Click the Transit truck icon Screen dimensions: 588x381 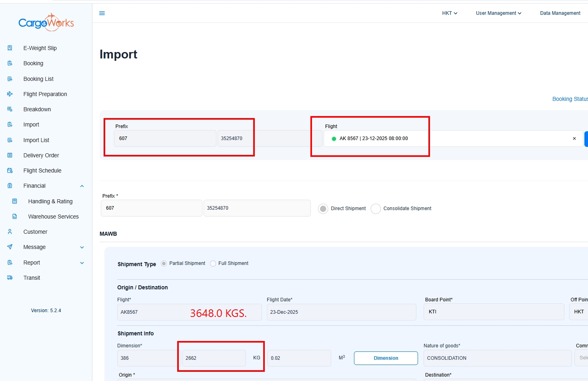pos(10,278)
